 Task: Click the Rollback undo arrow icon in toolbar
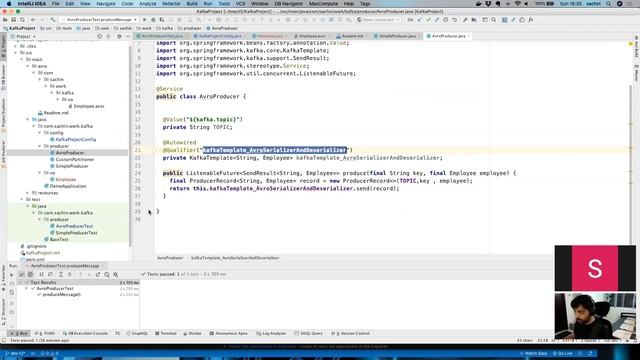click(x=454, y=20)
